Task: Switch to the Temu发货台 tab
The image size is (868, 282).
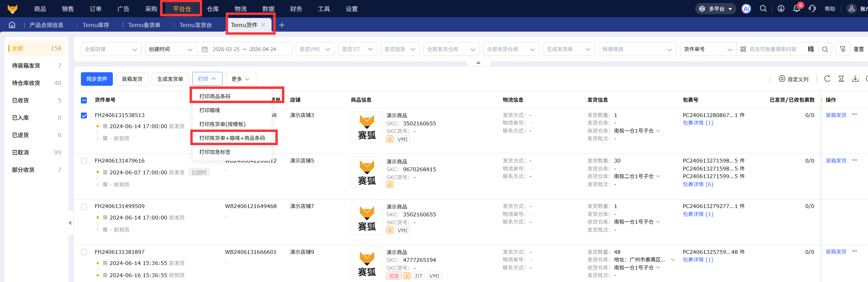Action: click(x=195, y=25)
